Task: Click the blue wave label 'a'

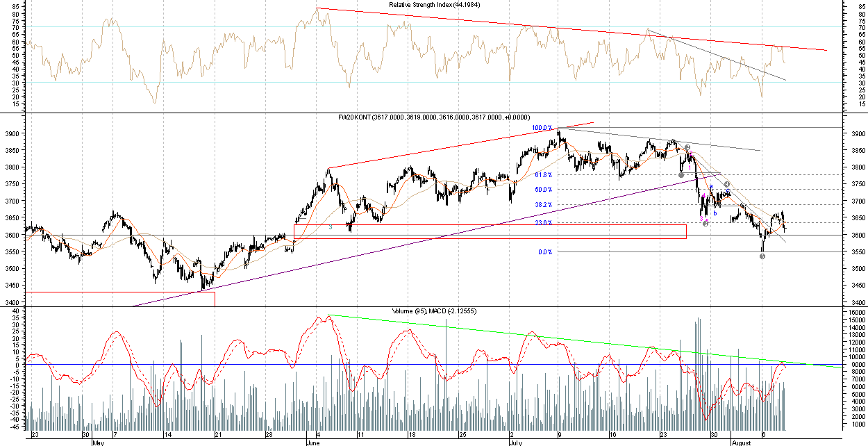Action: click(x=711, y=186)
